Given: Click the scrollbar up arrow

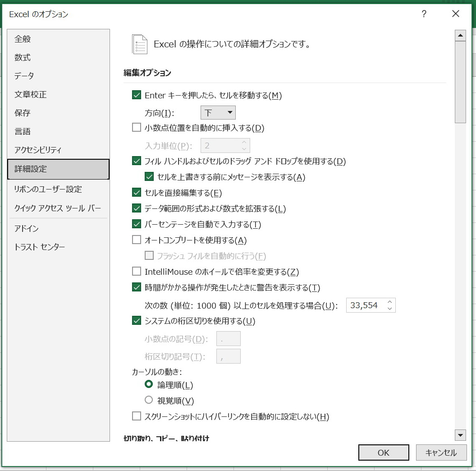Looking at the screenshot, I should 460,35.
